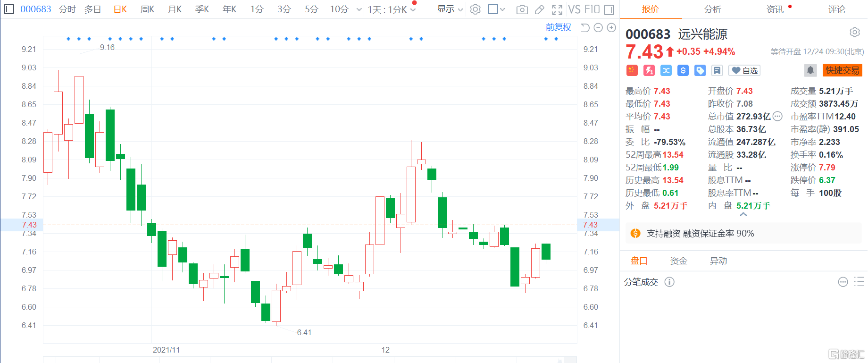Click the 市盈率TTM 12.40 value
This screenshot has height=363, width=868.
pyautogui.click(x=845, y=116)
